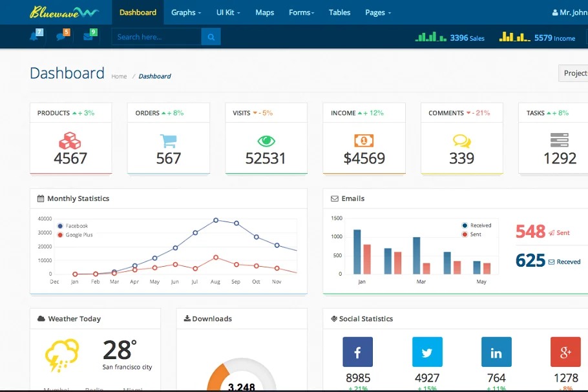Image resolution: width=588 pixels, height=392 pixels.
Task: Click the Home breadcrumb link
Action: click(x=119, y=76)
